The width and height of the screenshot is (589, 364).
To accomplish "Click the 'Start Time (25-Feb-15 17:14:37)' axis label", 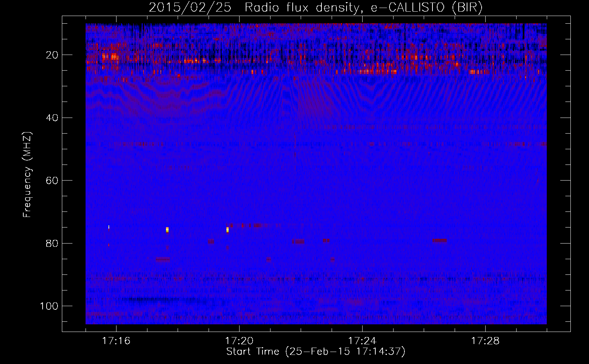I will point(316,352).
